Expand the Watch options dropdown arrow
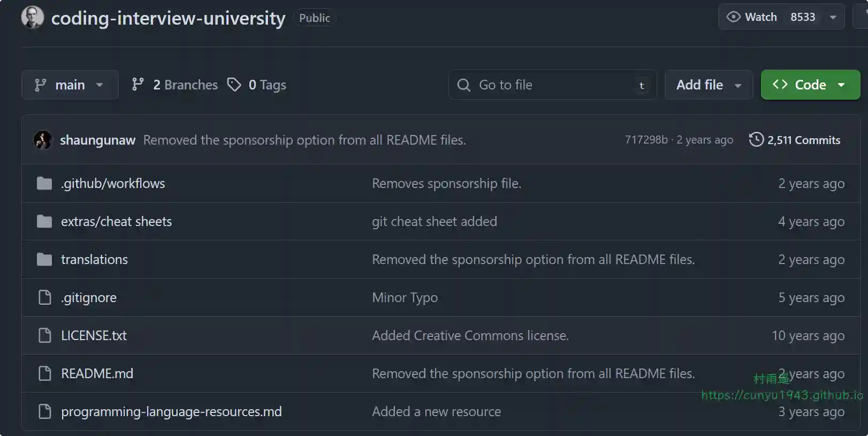Image resolution: width=868 pixels, height=436 pixels. (x=833, y=17)
